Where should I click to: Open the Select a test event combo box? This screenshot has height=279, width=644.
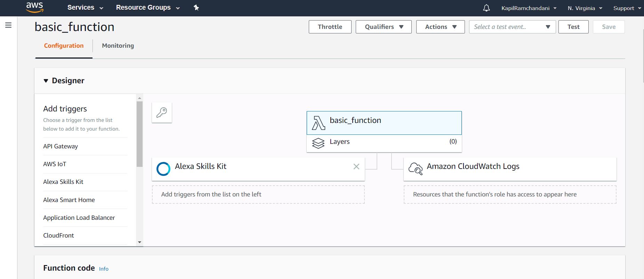(512, 27)
